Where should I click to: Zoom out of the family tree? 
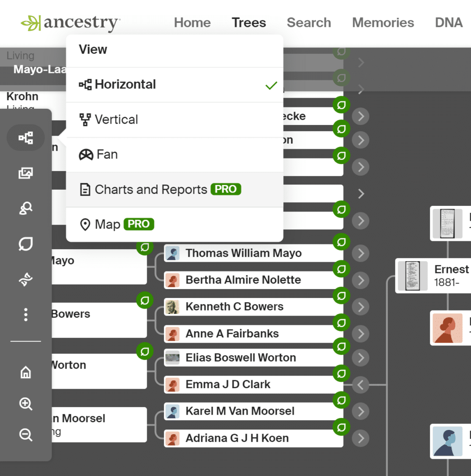tap(26, 435)
